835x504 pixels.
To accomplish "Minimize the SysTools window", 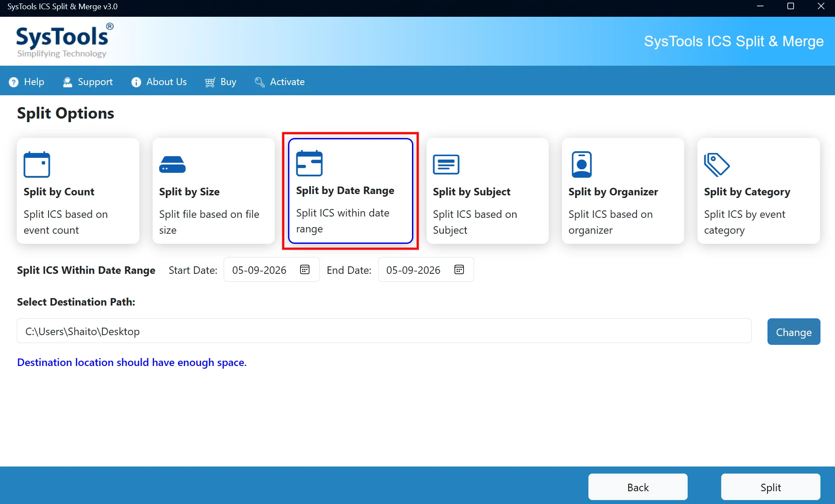I will pyautogui.click(x=760, y=7).
